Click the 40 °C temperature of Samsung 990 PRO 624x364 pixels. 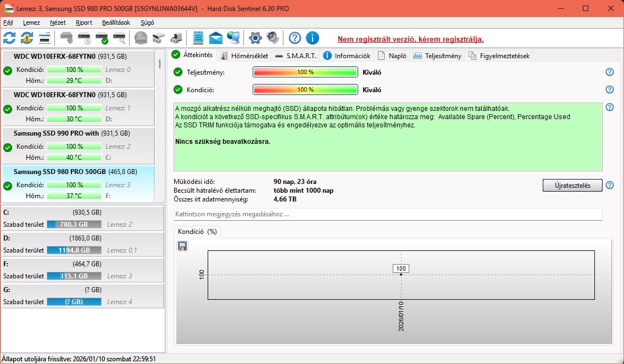[74, 157]
